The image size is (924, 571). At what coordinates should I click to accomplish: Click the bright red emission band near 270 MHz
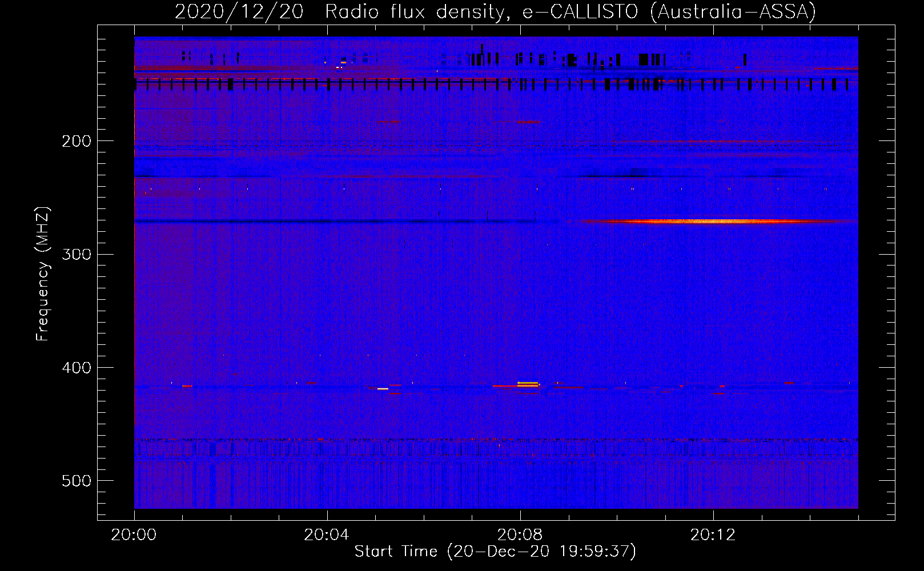tap(711, 222)
